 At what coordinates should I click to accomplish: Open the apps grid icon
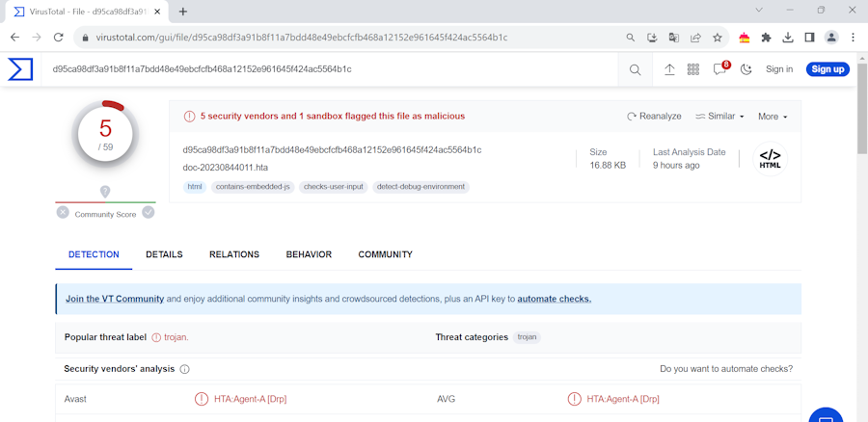tap(693, 69)
